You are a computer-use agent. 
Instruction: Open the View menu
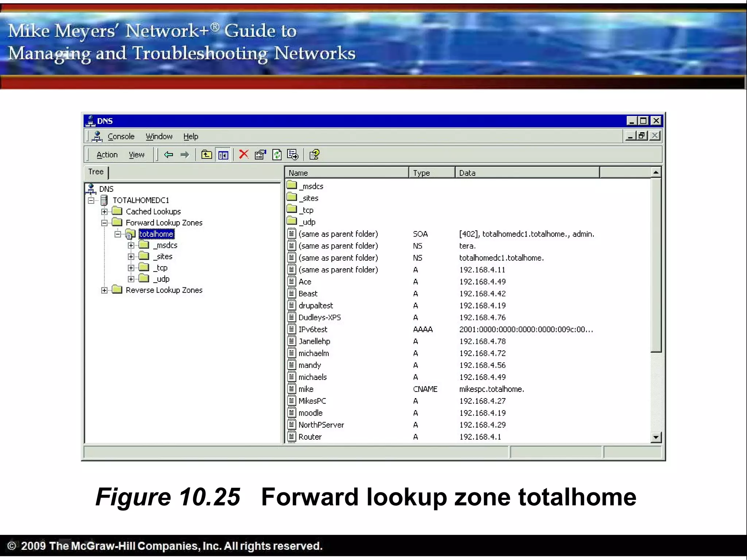[x=137, y=155]
